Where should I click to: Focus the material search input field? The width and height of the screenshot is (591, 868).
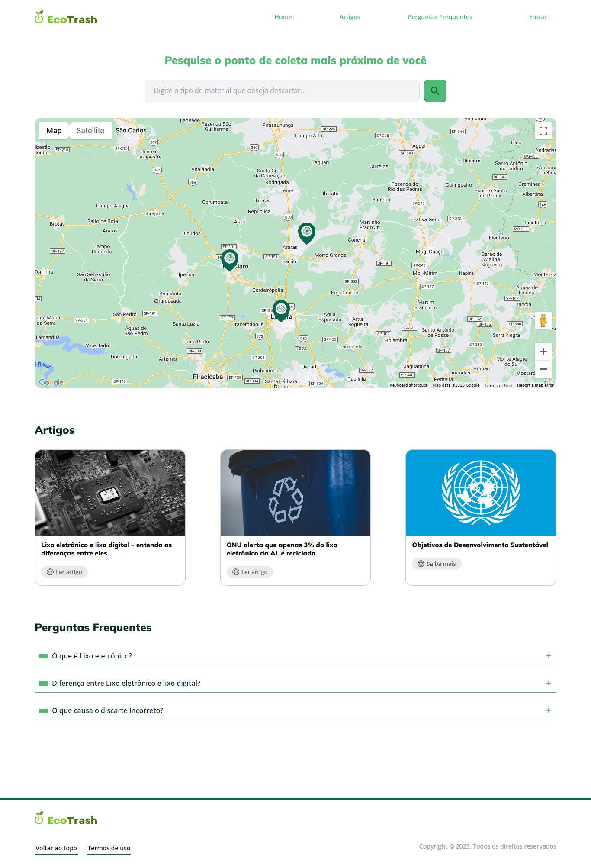pos(282,91)
